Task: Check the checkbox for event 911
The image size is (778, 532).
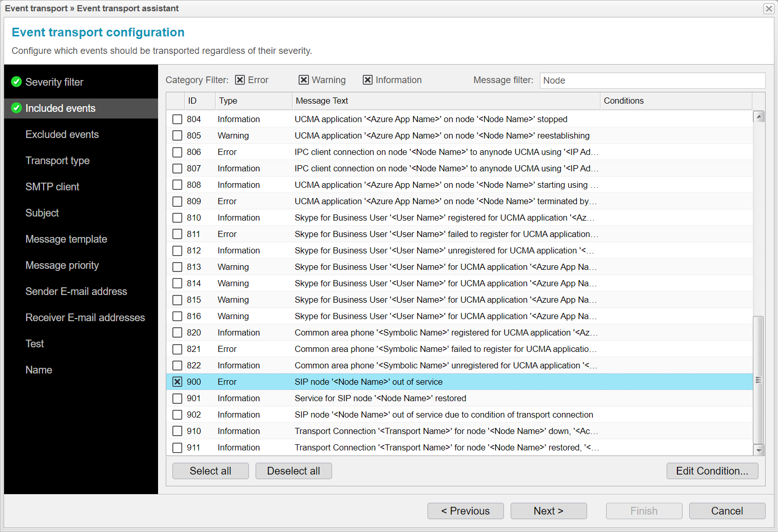Action: [177, 447]
